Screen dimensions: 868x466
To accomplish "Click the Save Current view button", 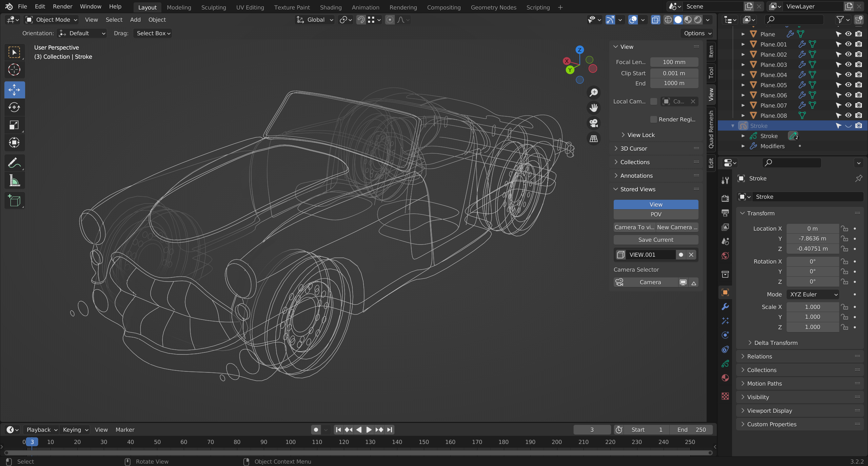I will (x=656, y=240).
